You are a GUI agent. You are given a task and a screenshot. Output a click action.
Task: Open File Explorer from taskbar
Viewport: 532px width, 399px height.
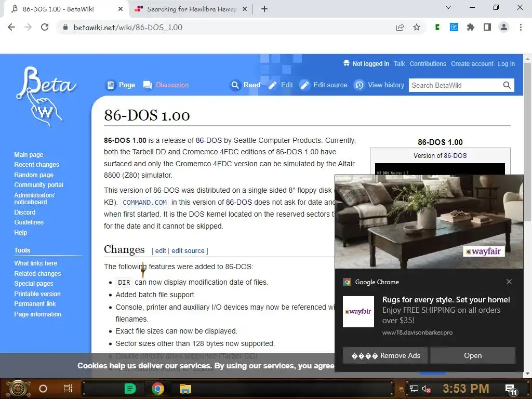click(185, 389)
